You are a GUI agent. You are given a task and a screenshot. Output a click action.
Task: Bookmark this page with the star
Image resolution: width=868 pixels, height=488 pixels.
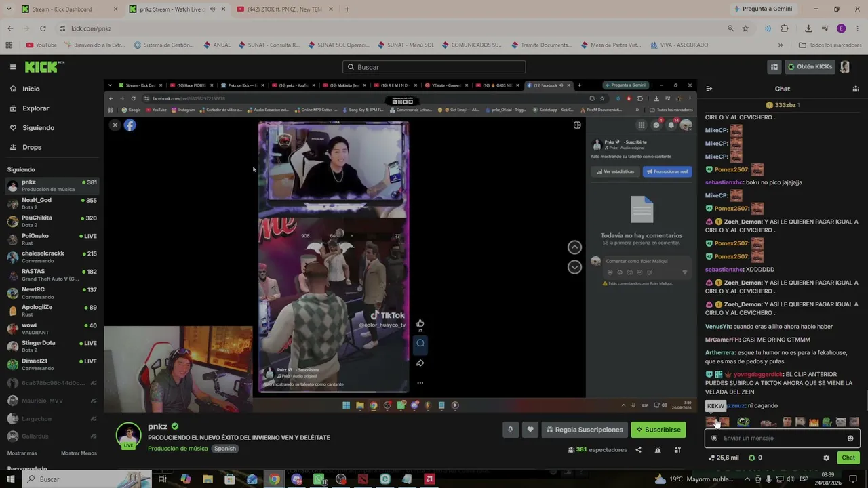point(745,28)
